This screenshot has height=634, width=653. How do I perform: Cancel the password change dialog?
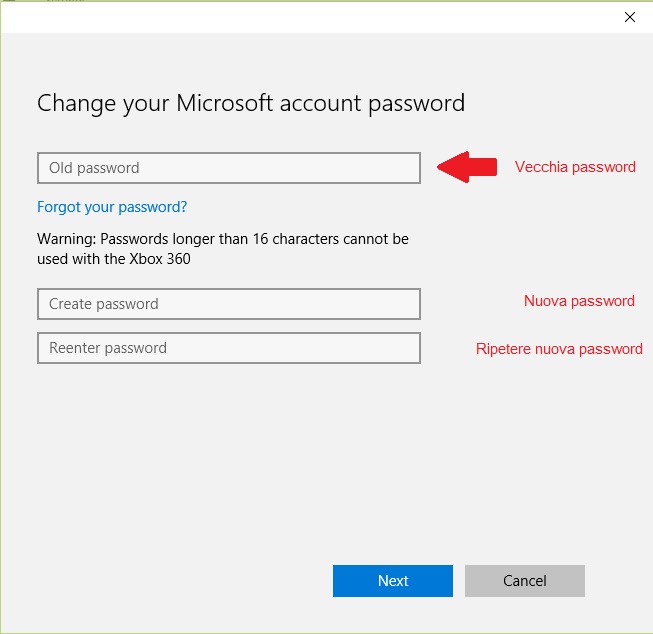525,581
